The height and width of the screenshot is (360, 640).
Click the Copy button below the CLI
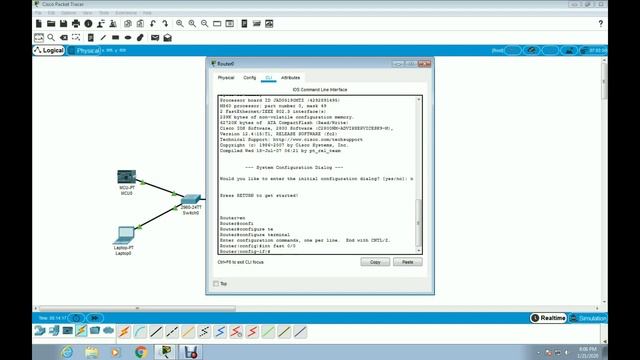[375, 262]
